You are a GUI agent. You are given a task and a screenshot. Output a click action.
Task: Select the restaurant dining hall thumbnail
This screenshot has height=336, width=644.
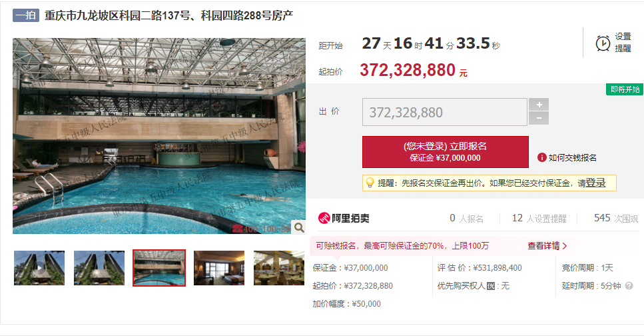279,268
